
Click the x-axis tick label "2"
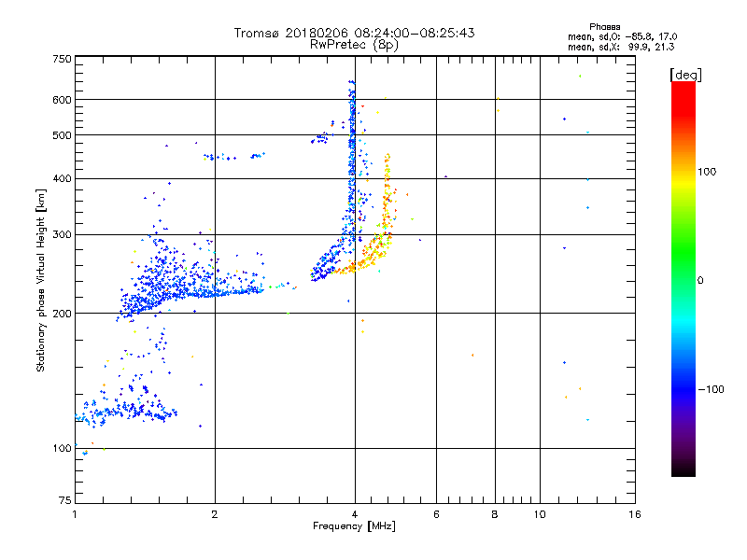tap(215, 514)
